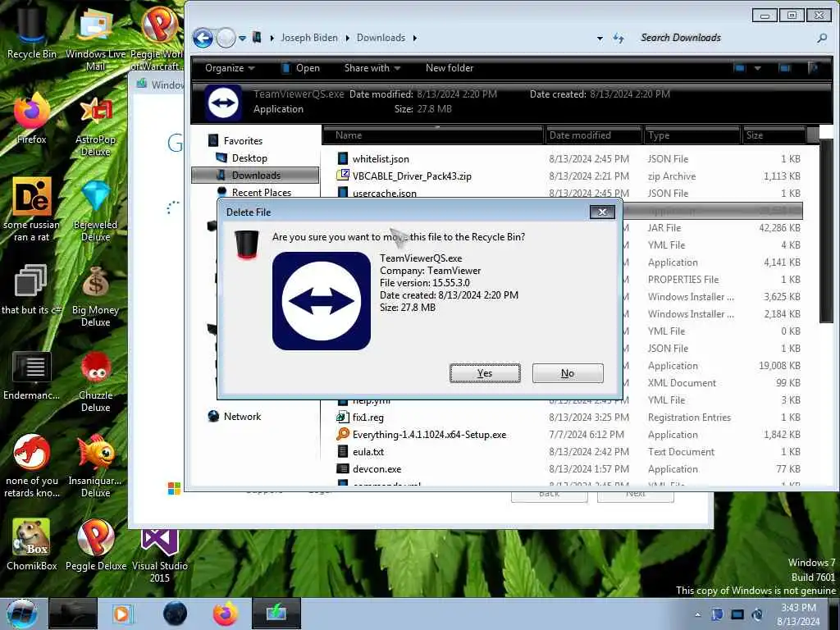Toggle the preview pane icon
This screenshot has width=840, height=630.
coord(785,68)
